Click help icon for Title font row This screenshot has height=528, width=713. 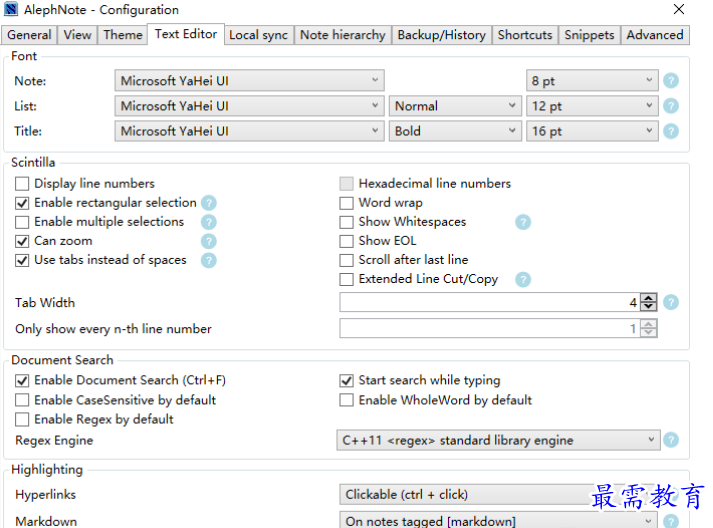[x=671, y=131]
